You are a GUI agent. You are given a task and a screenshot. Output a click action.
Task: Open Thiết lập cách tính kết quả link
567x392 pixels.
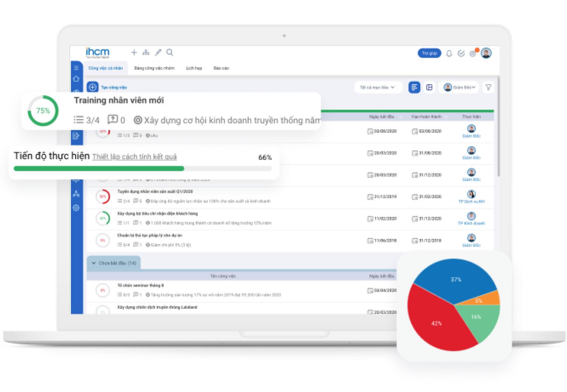tap(135, 157)
